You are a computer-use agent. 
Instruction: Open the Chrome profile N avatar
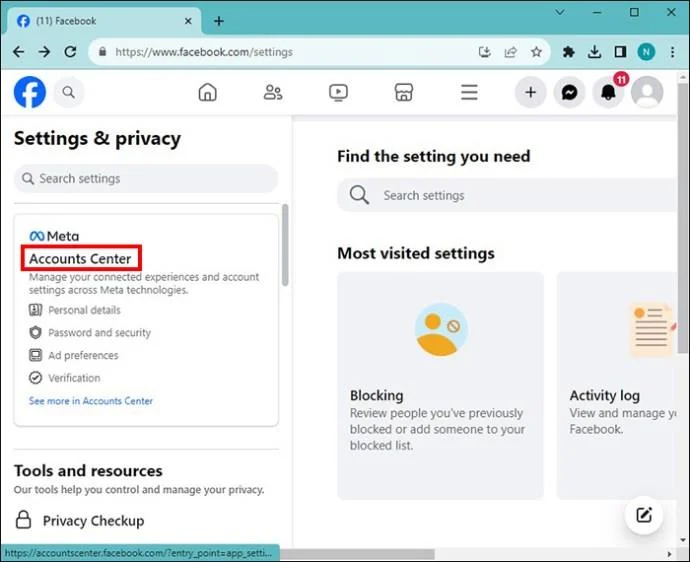(646, 52)
